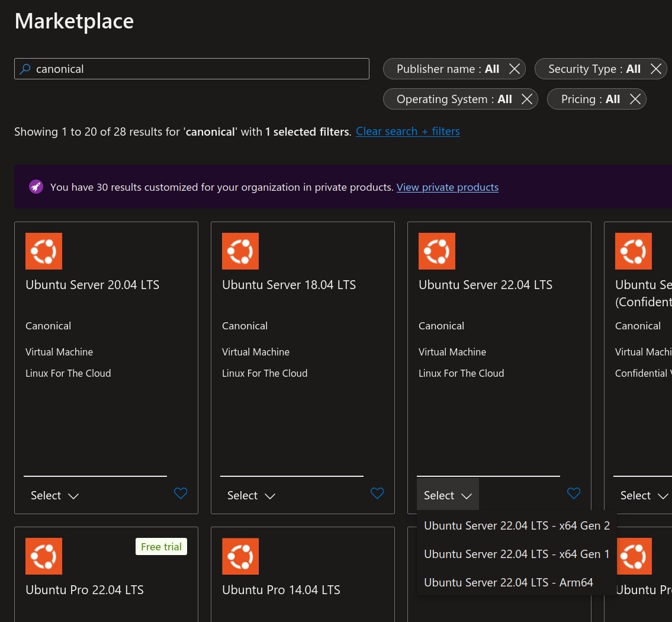The width and height of the screenshot is (672, 622).
Task: Open Ubuntu Server 22.04 LTS title
Action: (485, 284)
